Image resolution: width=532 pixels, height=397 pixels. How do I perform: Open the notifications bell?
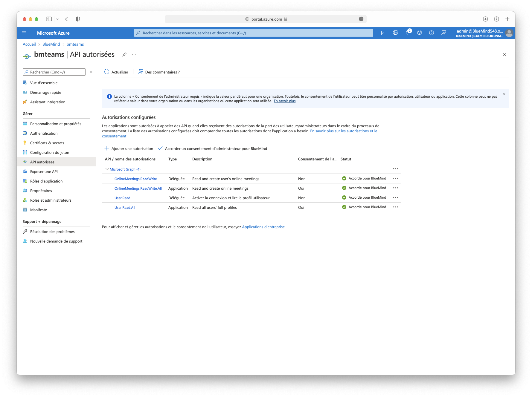[x=407, y=33]
